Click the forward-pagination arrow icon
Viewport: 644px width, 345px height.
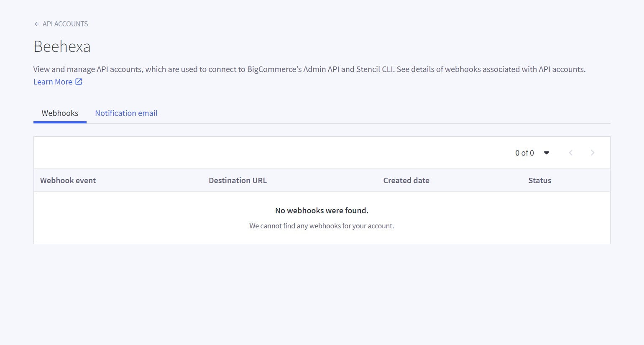593,153
